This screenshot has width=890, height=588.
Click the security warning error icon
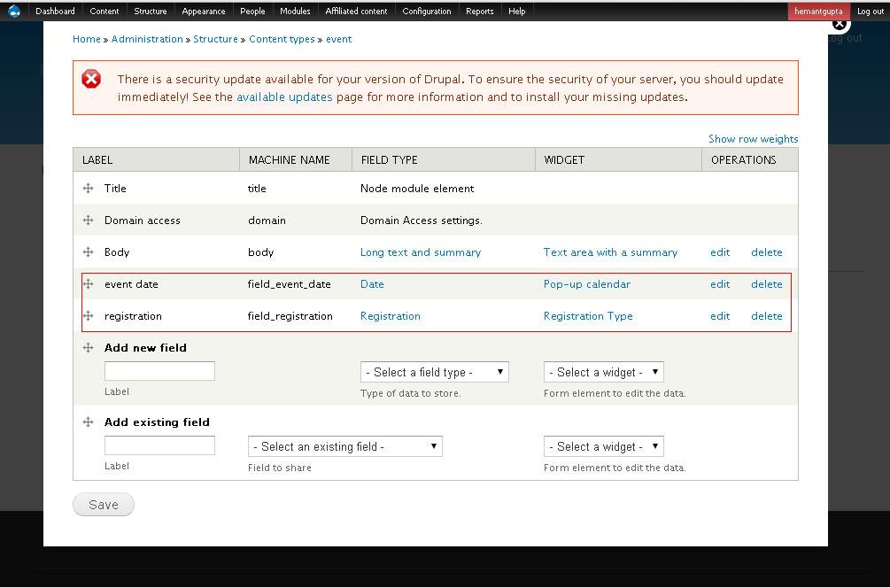tap(91, 79)
